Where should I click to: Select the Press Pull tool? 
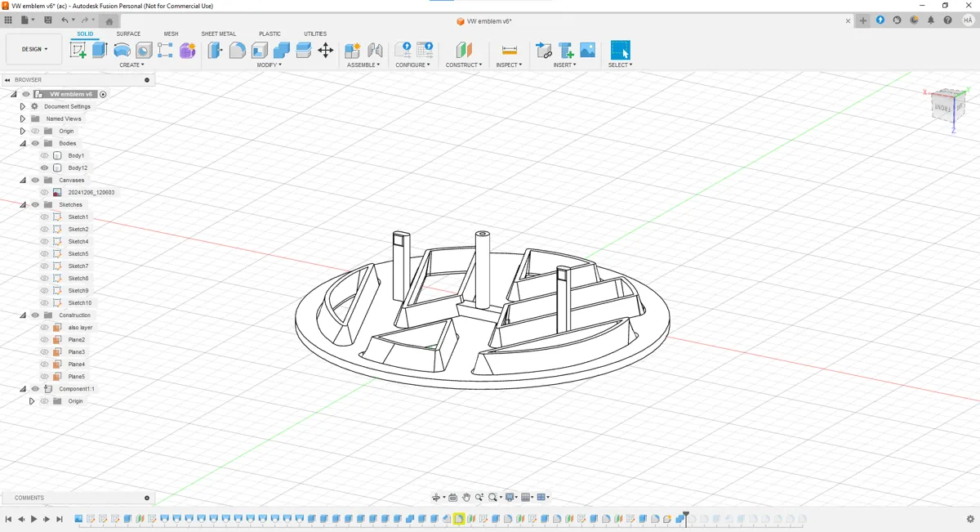(x=215, y=51)
